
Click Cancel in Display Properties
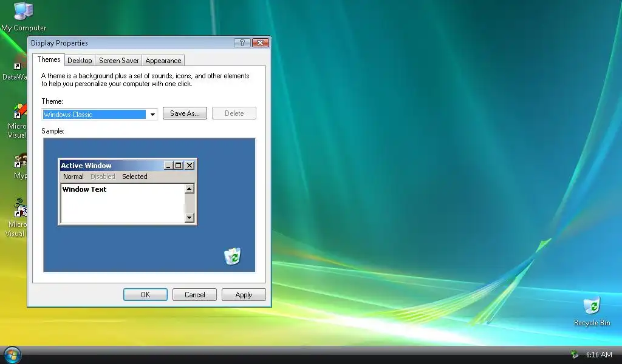194,295
